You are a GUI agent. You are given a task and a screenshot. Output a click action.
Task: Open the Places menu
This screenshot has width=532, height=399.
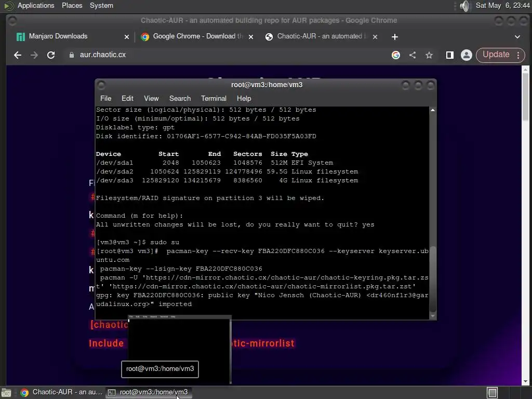(x=72, y=5)
